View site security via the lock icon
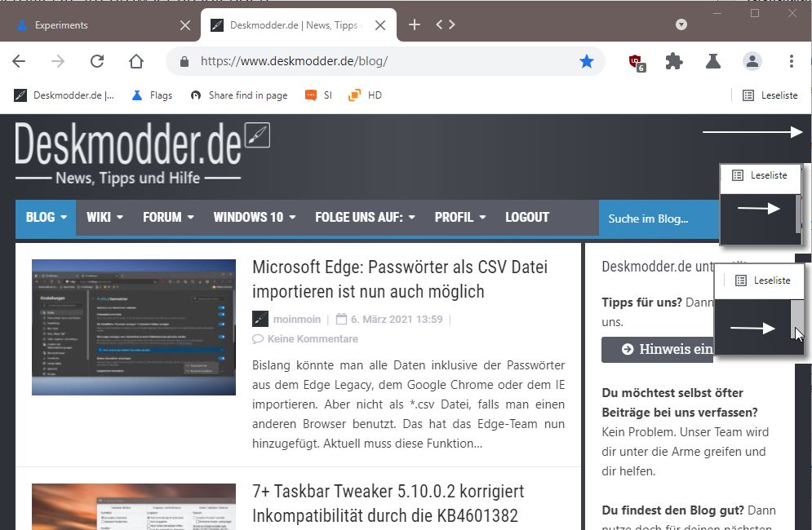This screenshot has height=530, width=812. point(184,62)
